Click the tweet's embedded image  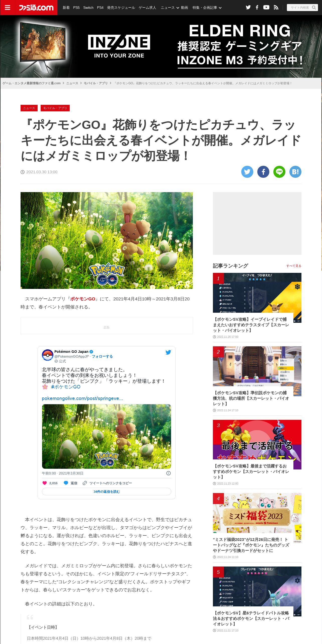(x=107, y=436)
